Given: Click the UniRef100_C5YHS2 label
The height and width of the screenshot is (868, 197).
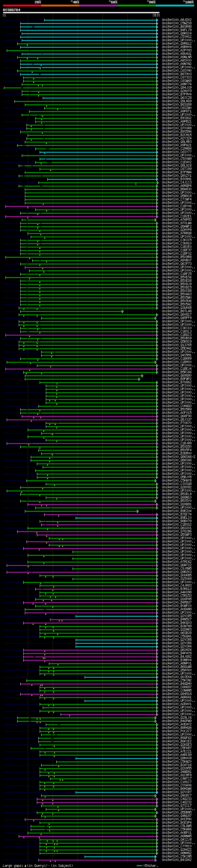Looking at the screenshot, I should (x=177, y=37).
